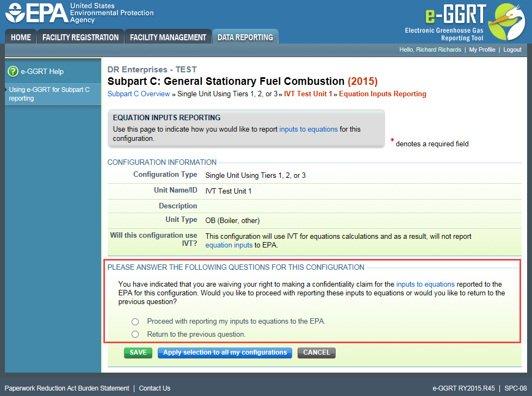Select Proceed with reporting my inputs radio

135,321
